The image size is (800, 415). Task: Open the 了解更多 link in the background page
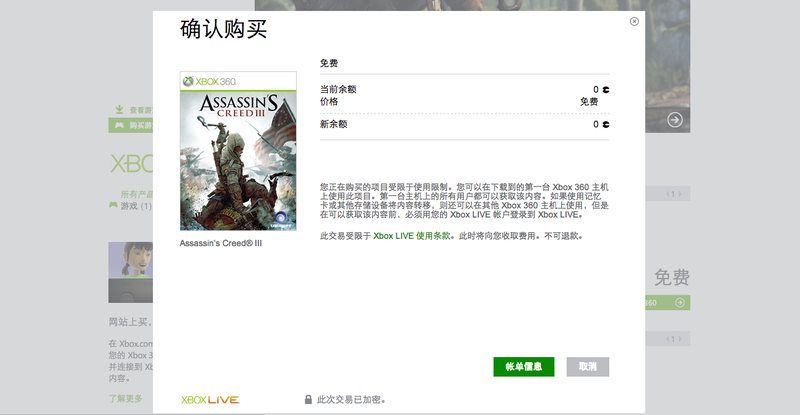[126, 398]
